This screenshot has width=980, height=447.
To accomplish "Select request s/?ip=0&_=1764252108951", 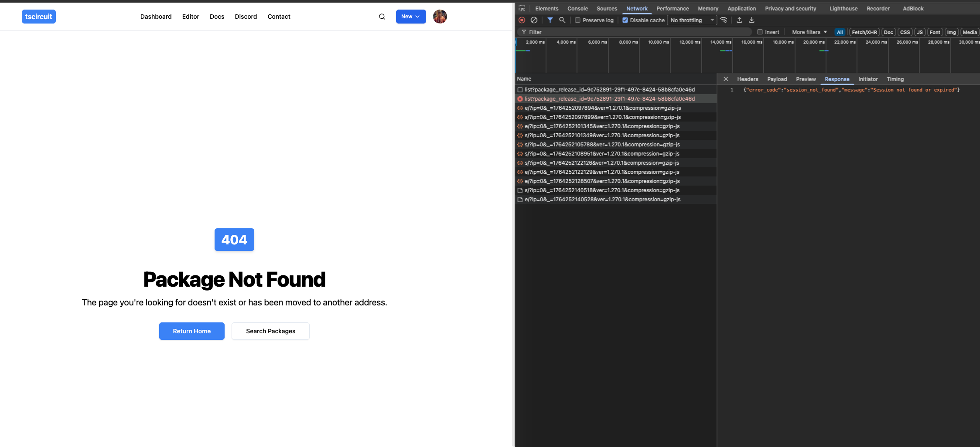I will click(x=616, y=154).
